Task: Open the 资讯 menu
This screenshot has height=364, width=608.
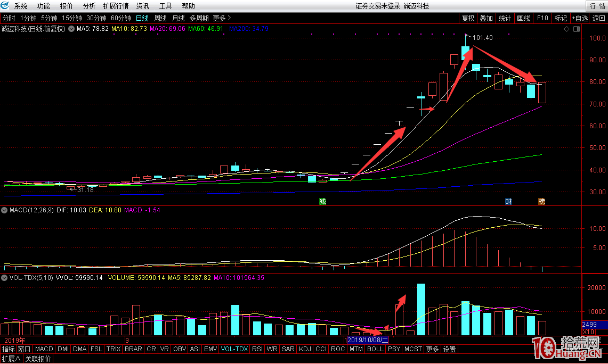Action: point(142,6)
